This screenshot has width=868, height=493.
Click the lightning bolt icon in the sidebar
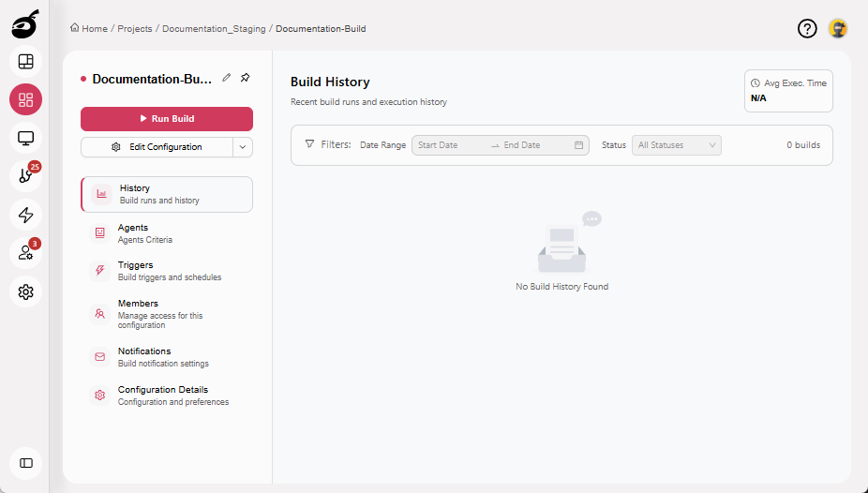[x=26, y=215]
